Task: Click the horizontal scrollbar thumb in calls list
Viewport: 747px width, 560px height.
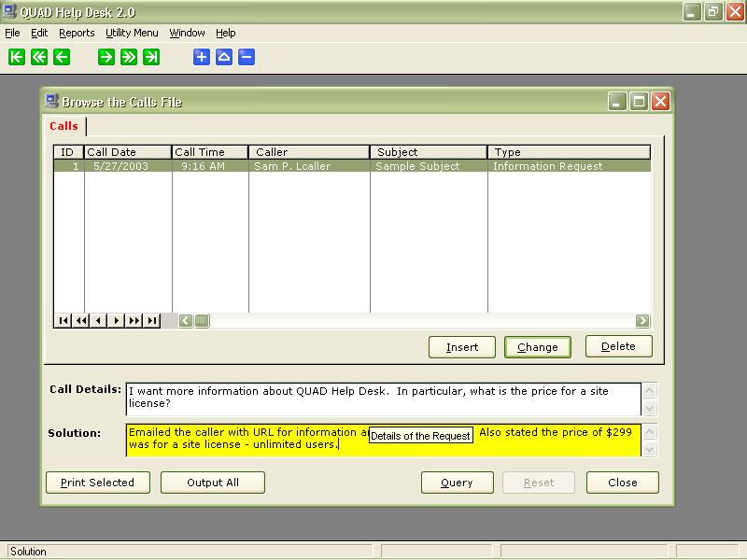Action: tap(202, 321)
